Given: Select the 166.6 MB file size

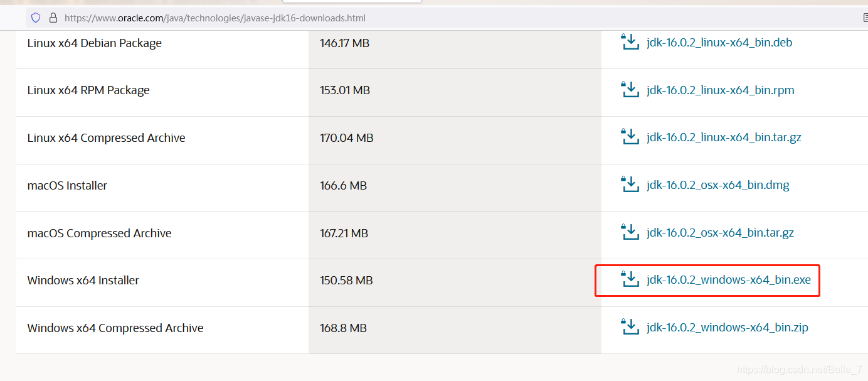Looking at the screenshot, I should [344, 186].
